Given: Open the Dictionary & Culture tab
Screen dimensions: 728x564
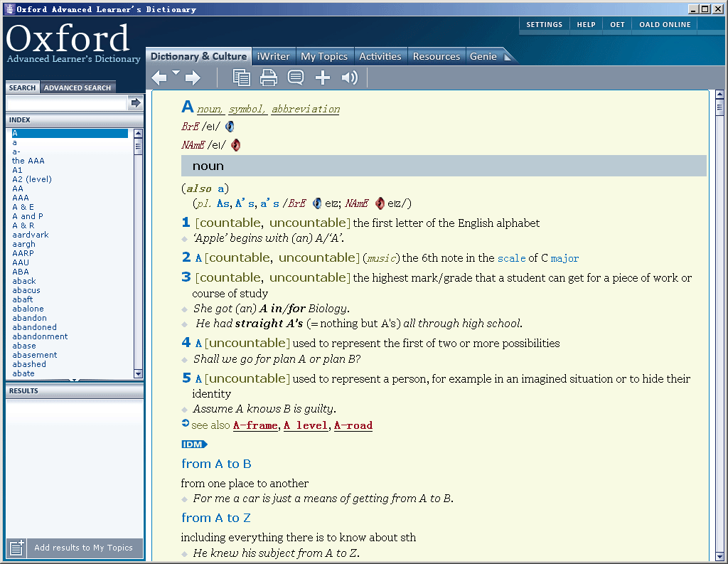Looking at the screenshot, I should click(x=199, y=56).
